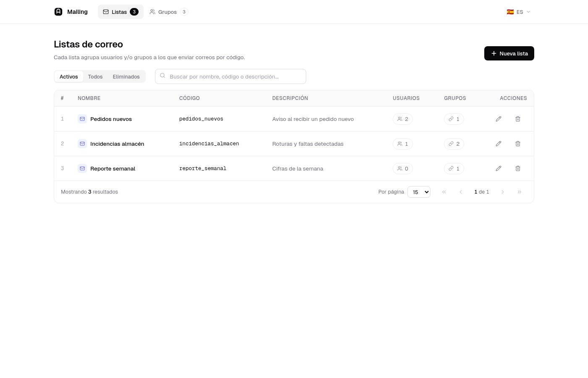This screenshot has width=588, height=378.
Task: Switch to the Grupos tab
Action: [169, 12]
